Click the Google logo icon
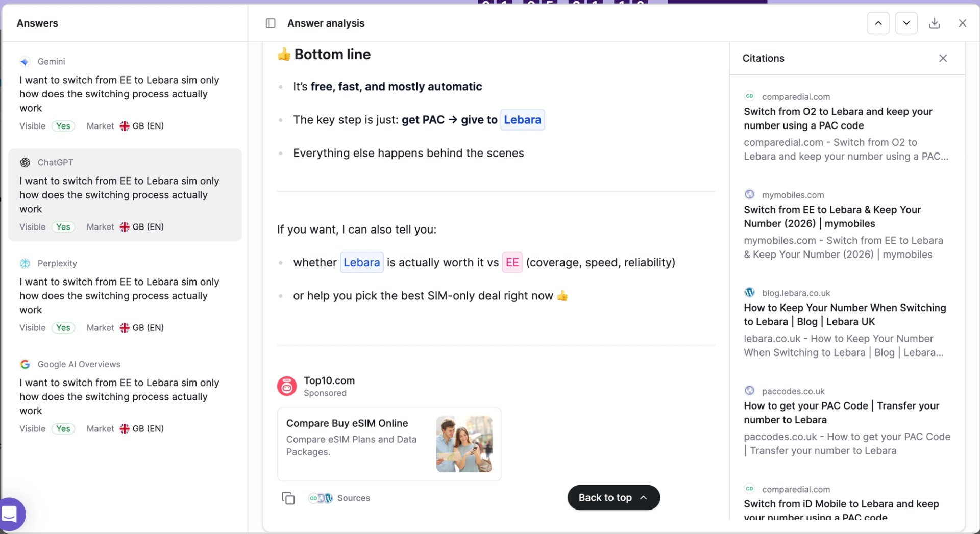The height and width of the screenshot is (534, 980). [24, 364]
